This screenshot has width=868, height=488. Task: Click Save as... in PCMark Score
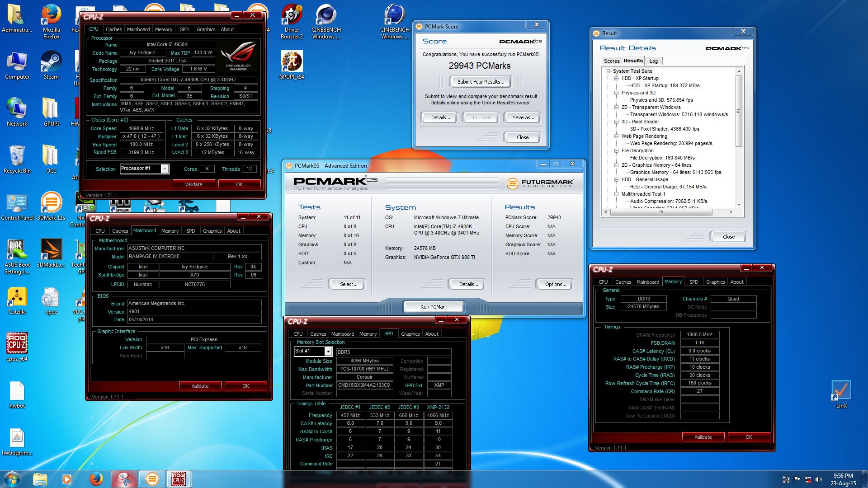pos(523,117)
